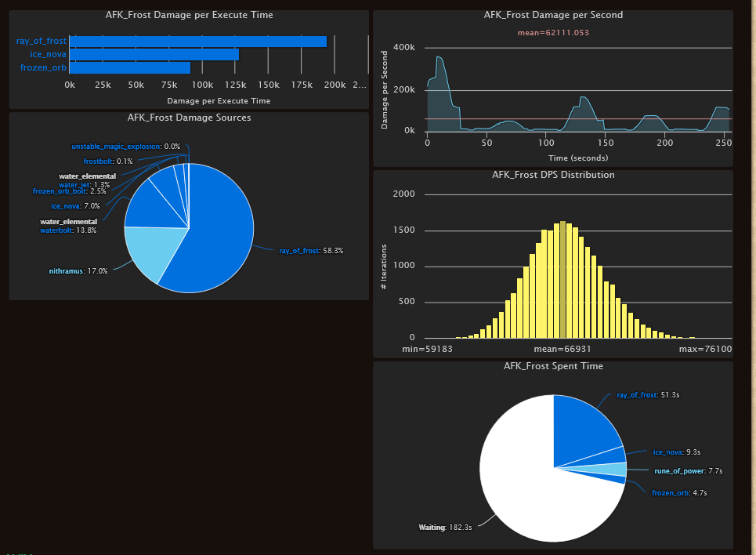756x555 pixels.
Task: Click the Time (seconds) axis label
Action: pos(578,158)
